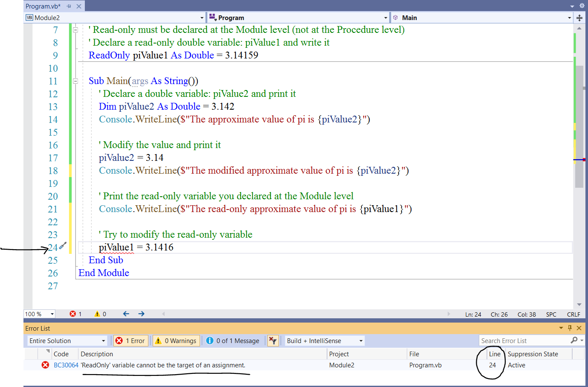The image size is (588, 387).
Task: Click the category icon column header
Action: click(45, 354)
